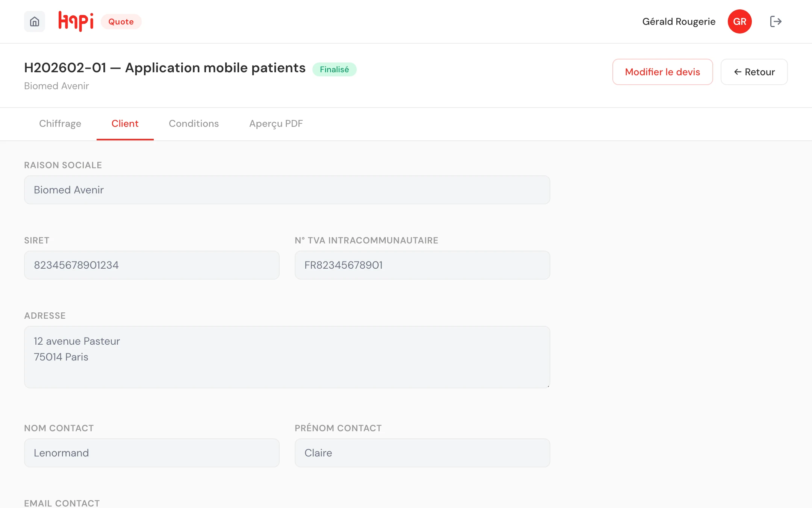Switch to the Chiffrage tab
The image size is (812, 508).
point(60,123)
